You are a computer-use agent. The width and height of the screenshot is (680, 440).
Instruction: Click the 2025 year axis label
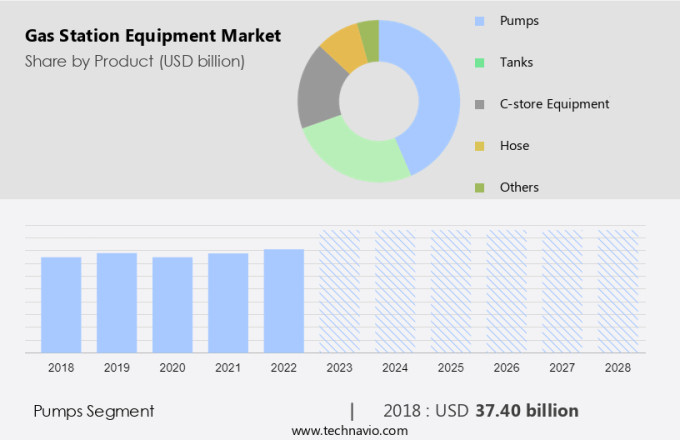451,368
